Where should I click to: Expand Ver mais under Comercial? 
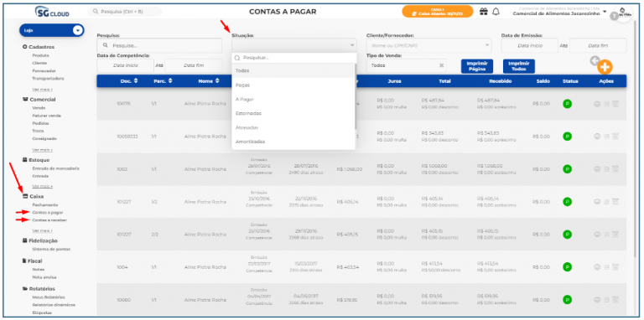(x=42, y=150)
